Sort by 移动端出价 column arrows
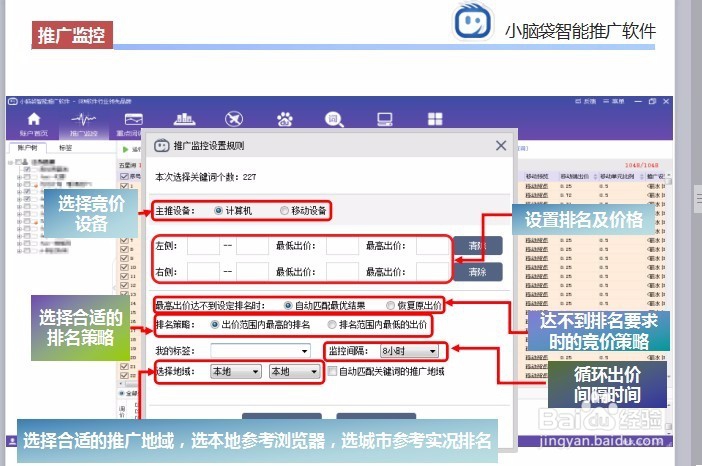Image resolution: width=702 pixels, height=466 pixels. pos(595,177)
